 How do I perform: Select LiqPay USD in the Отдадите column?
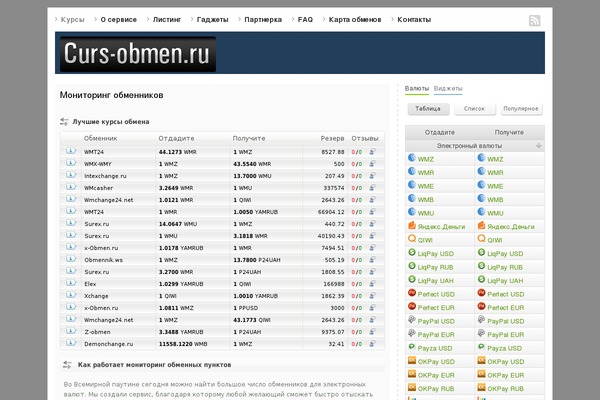click(435, 254)
